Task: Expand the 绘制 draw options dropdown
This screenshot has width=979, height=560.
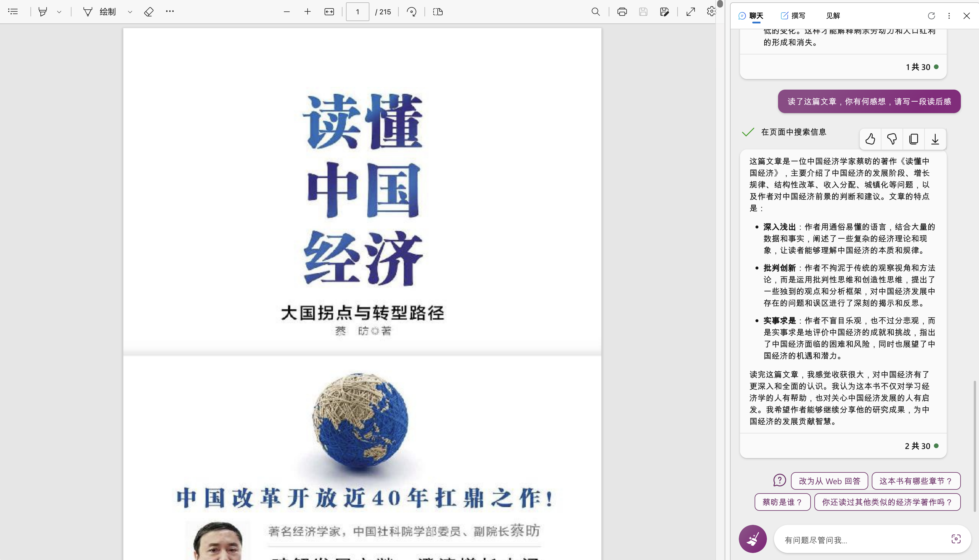Action: 130,11
